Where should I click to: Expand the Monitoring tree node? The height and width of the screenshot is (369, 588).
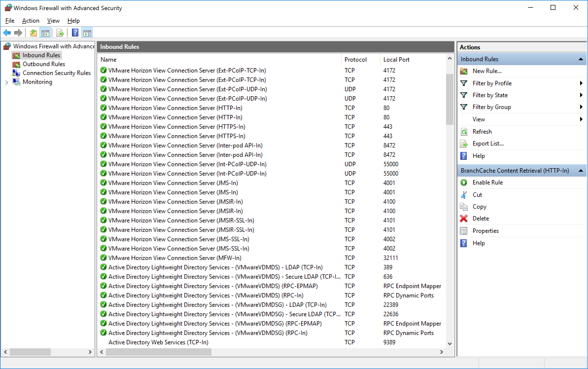click(7, 82)
